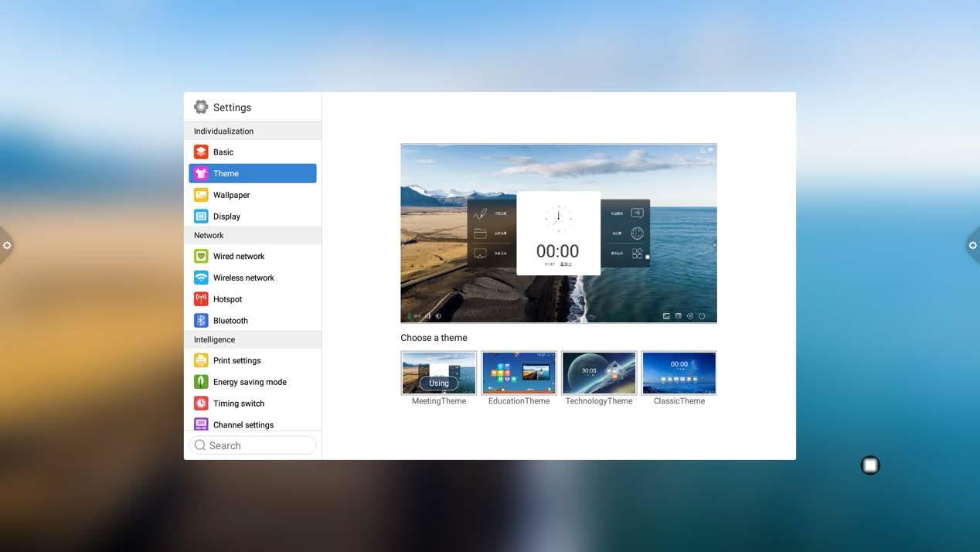
Task: Click the Wallpaper picture icon
Action: (x=201, y=195)
